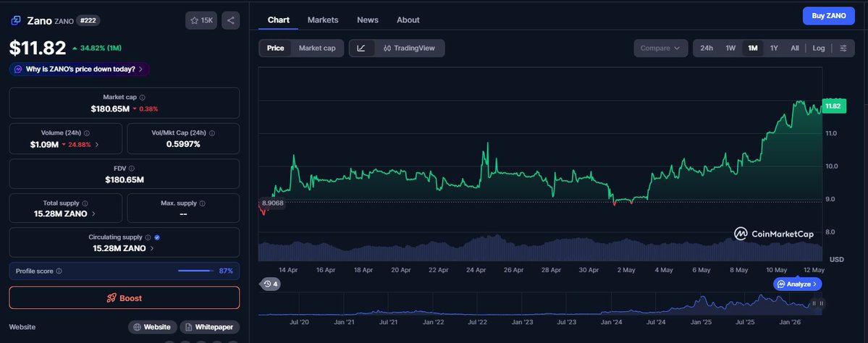Click the 34.82% (1M) change text
Screen dimensions: 868x343
[x=101, y=48]
